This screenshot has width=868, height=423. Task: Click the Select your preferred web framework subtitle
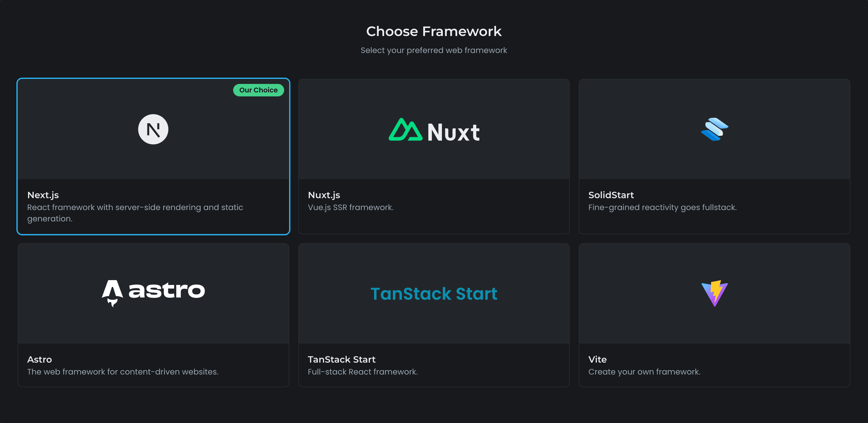coord(434,50)
